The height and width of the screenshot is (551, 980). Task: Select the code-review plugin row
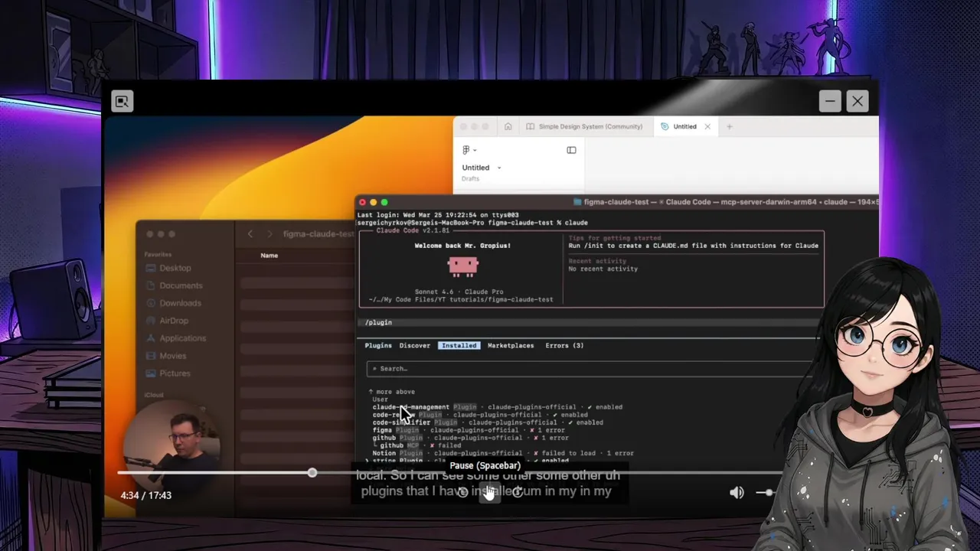[480, 415]
